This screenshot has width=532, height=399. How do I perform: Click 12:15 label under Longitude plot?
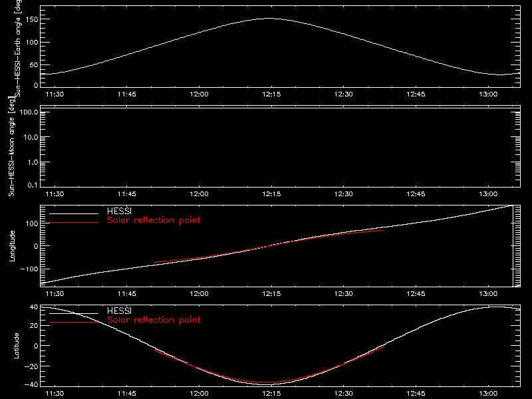point(271,294)
